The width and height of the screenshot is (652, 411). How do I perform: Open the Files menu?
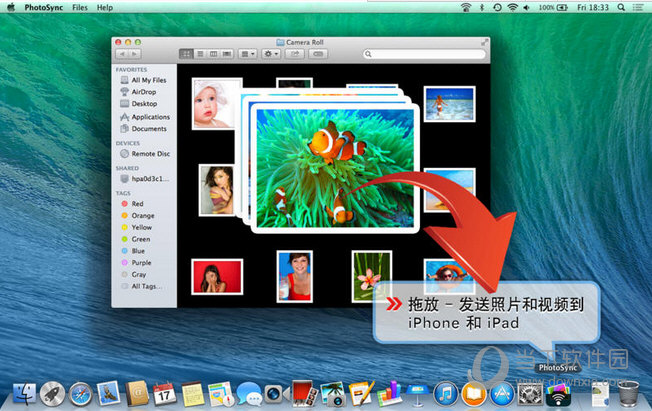(x=80, y=7)
